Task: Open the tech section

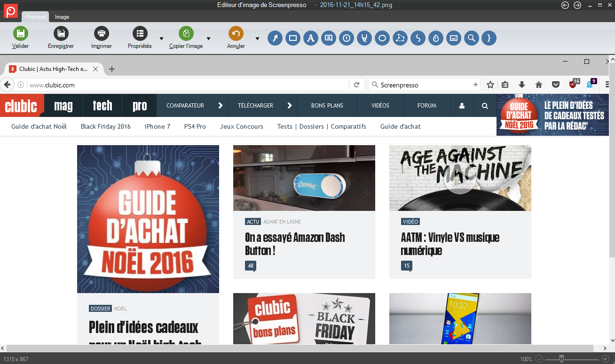Action: (102, 106)
